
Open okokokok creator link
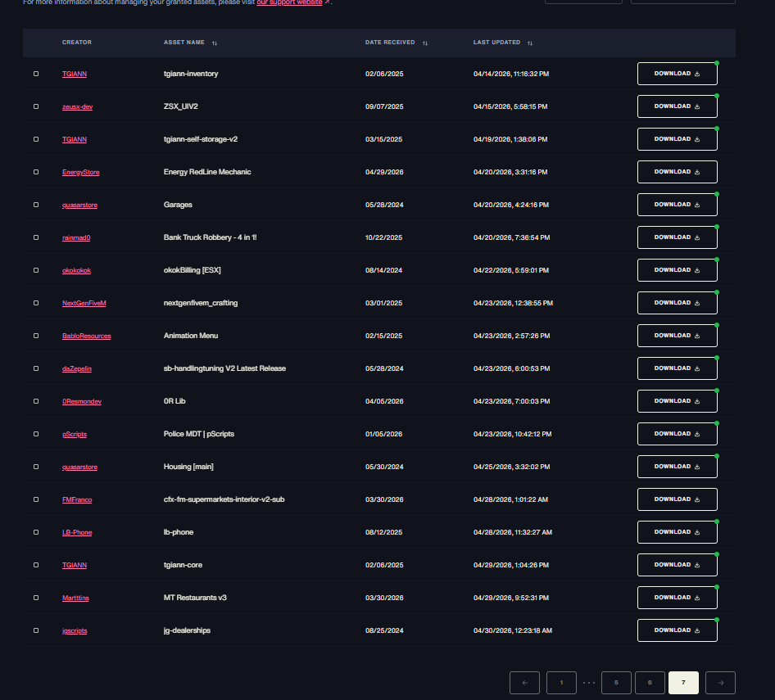coord(77,270)
